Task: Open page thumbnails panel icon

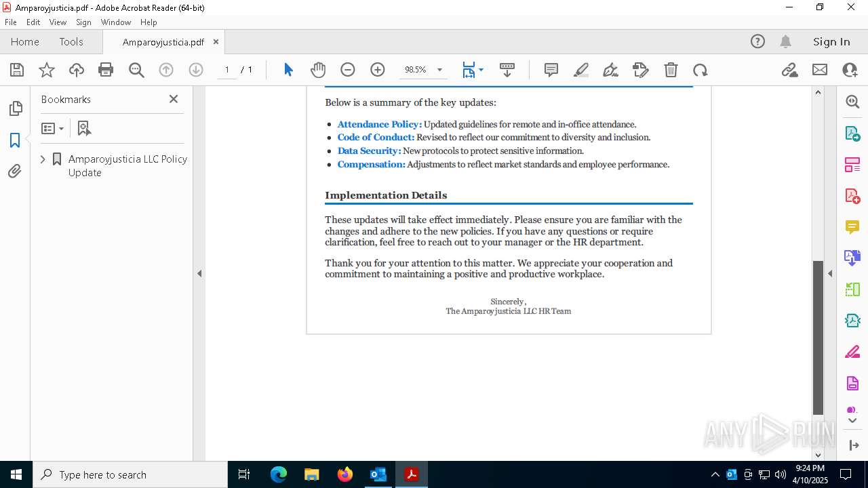Action: (15, 108)
